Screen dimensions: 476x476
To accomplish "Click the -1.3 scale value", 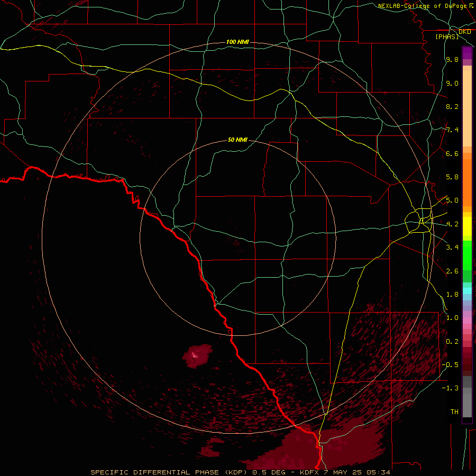I will coord(450,388).
